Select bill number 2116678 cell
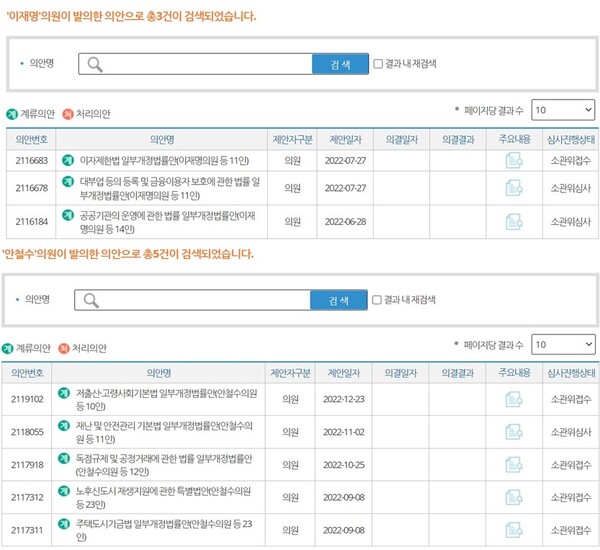 click(x=31, y=188)
